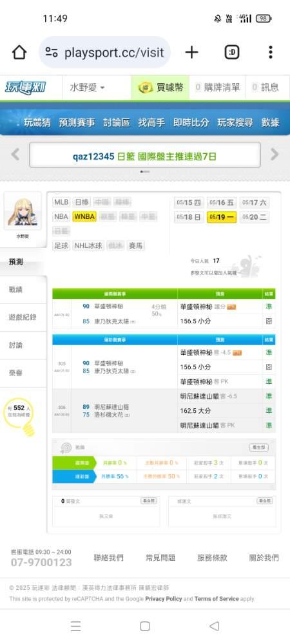Open the 聯絡我們 footer link
290x644 pixels.
pyautogui.click(x=108, y=558)
